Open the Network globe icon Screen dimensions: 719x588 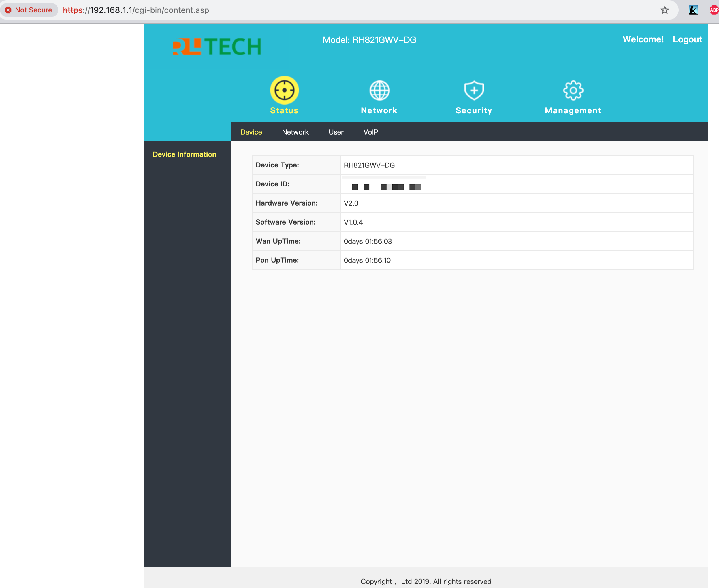tap(379, 90)
